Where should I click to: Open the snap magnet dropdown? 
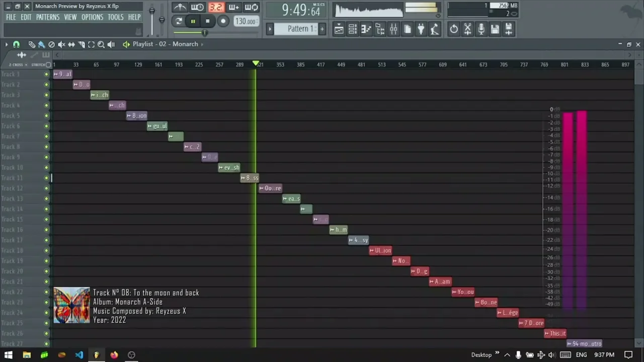coord(16,44)
